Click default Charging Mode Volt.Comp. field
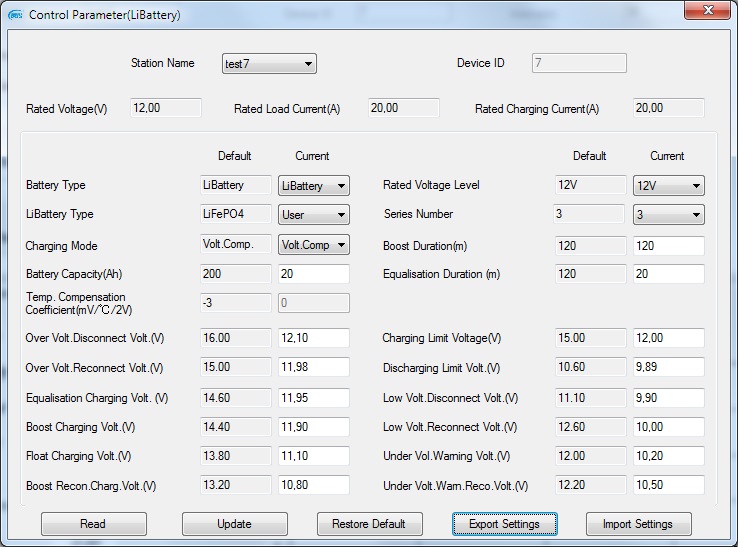738x547 pixels. pos(236,244)
